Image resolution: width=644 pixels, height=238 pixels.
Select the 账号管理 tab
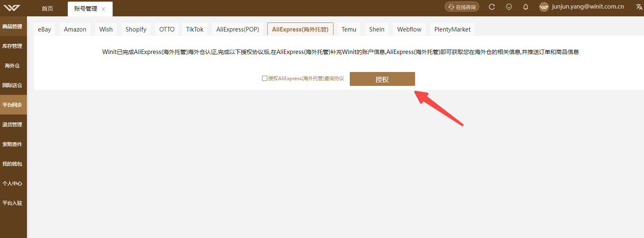click(x=86, y=9)
